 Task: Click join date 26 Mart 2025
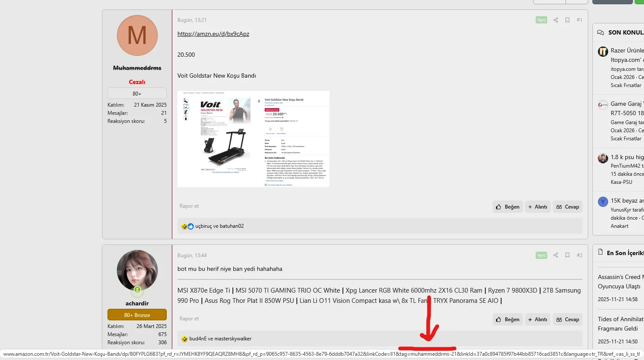coord(151,326)
